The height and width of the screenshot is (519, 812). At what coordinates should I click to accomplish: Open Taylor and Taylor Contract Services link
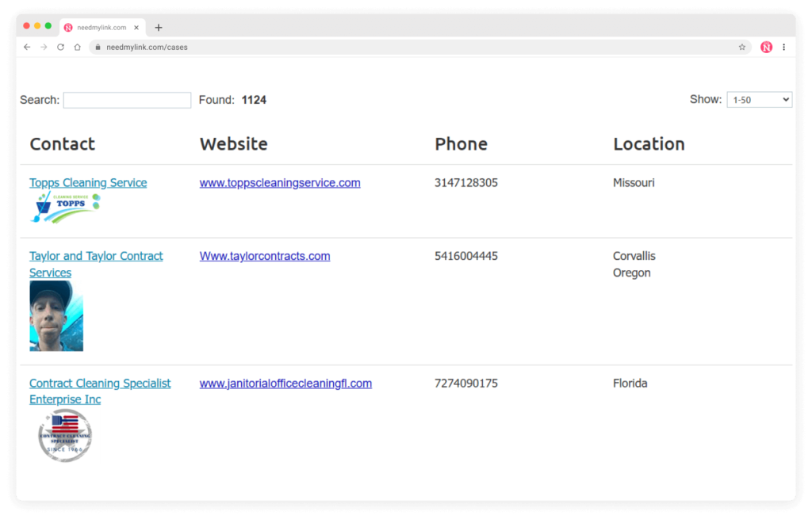96,256
